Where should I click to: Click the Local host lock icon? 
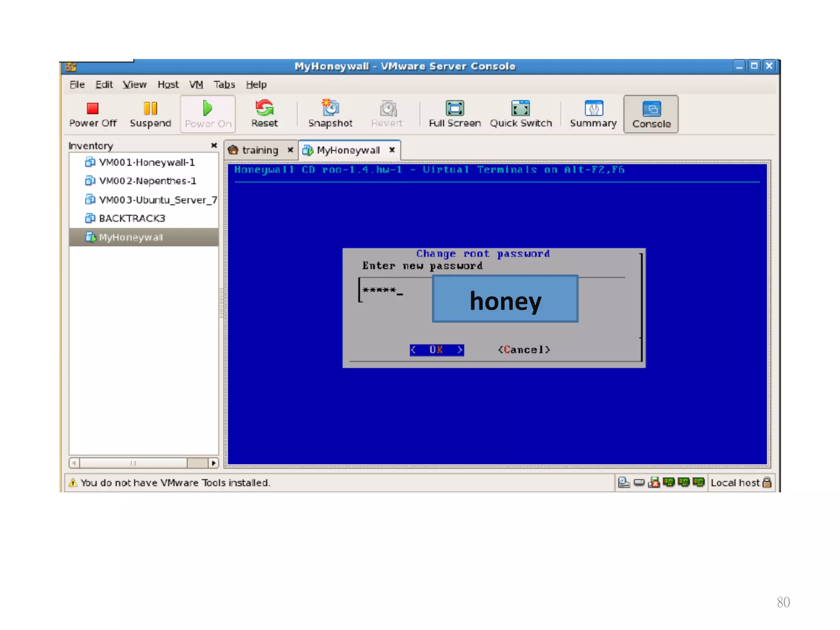(767, 482)
